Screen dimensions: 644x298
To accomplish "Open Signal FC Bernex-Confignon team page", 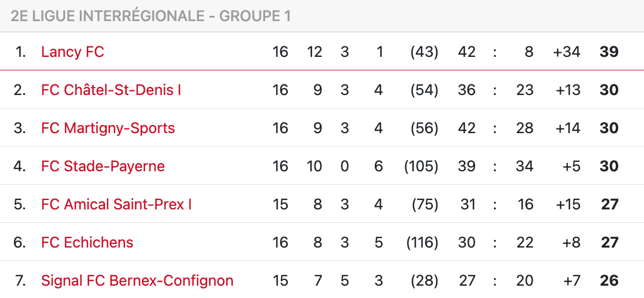I will click(x=137, y=280).
